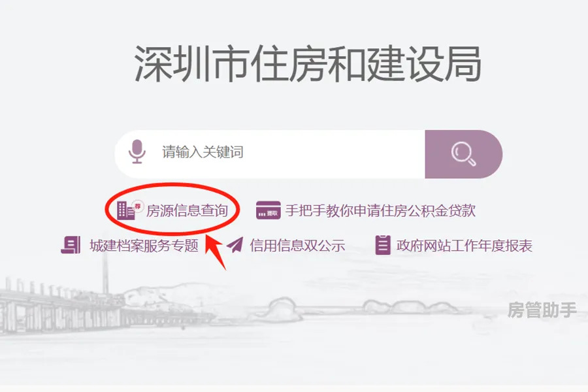
Task: Activate the microphone voice search icon
Action: [x=137, y=152]
